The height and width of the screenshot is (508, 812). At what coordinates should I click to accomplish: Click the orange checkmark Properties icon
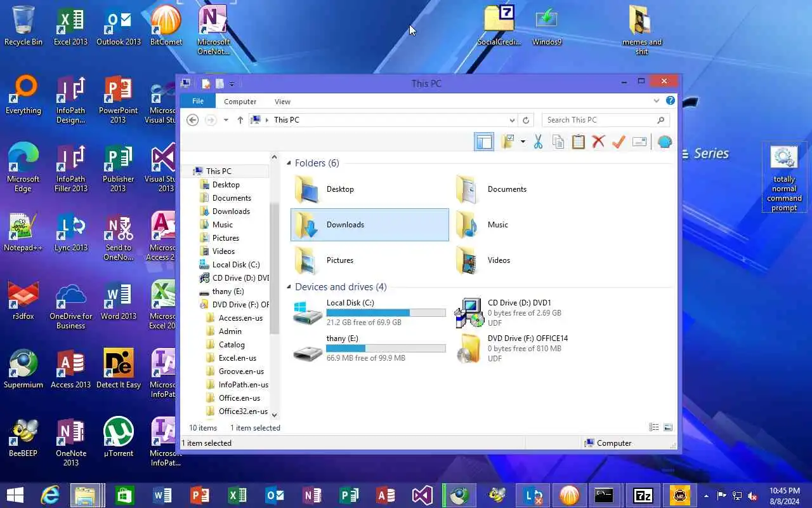(x=619, y=142)
